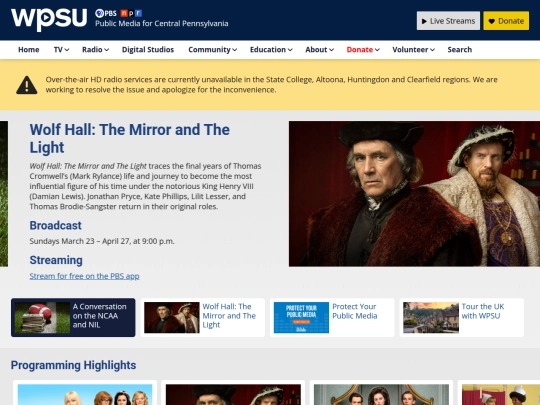
Task: Open the Community dropdown menu
Action: 212,50
